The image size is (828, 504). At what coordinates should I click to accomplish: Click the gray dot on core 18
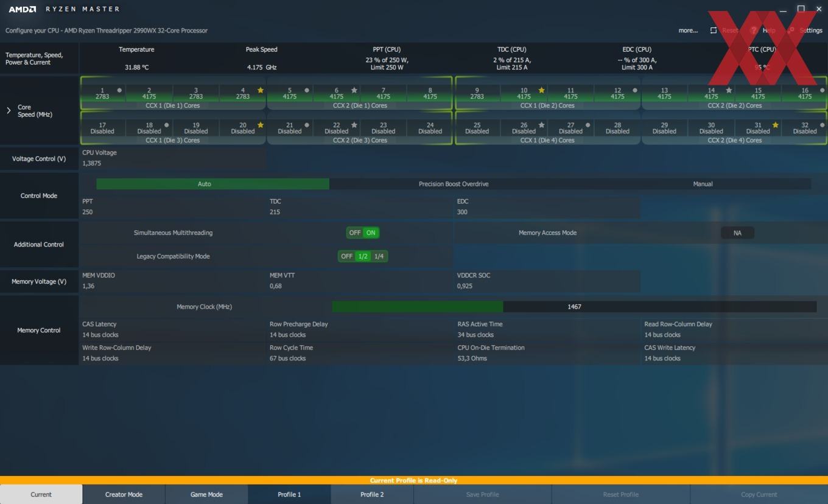pos(167,125)
